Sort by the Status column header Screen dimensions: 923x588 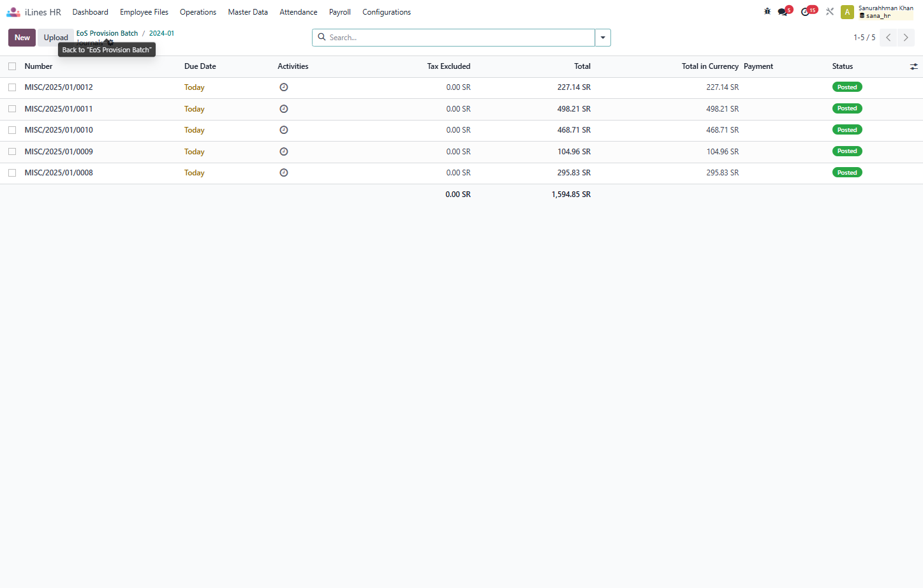(843, 66)
